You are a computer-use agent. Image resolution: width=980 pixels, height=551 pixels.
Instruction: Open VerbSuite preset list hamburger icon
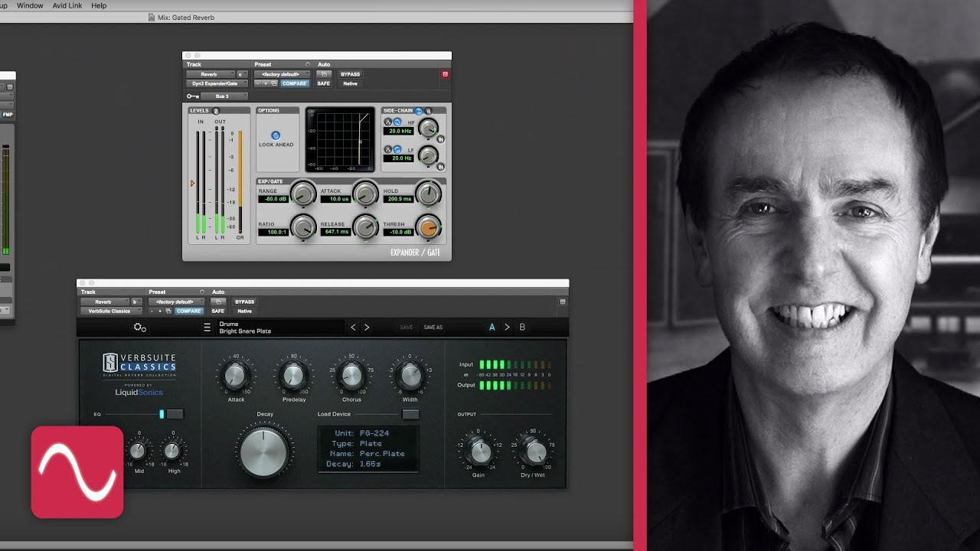tap(207, 328)
